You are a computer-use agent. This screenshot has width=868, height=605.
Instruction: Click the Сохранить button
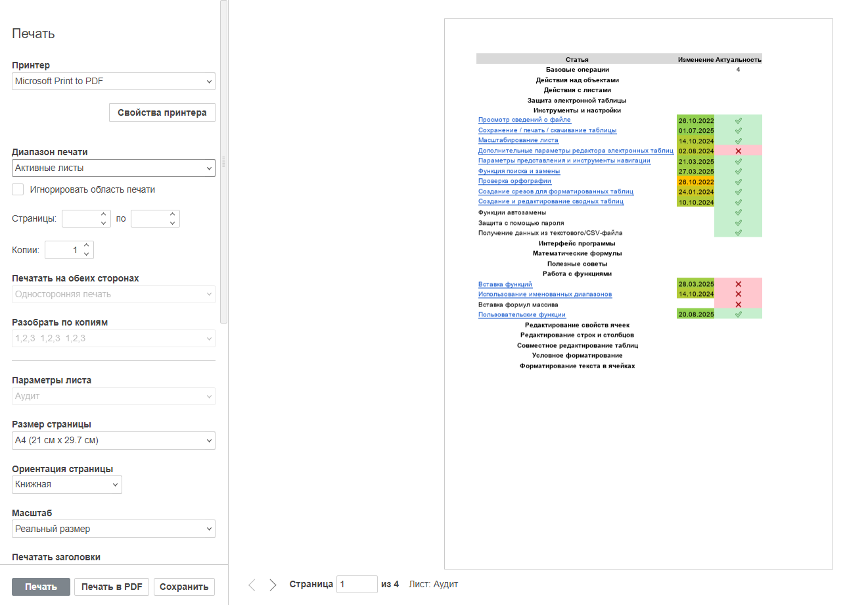click(x=184, y=587)
